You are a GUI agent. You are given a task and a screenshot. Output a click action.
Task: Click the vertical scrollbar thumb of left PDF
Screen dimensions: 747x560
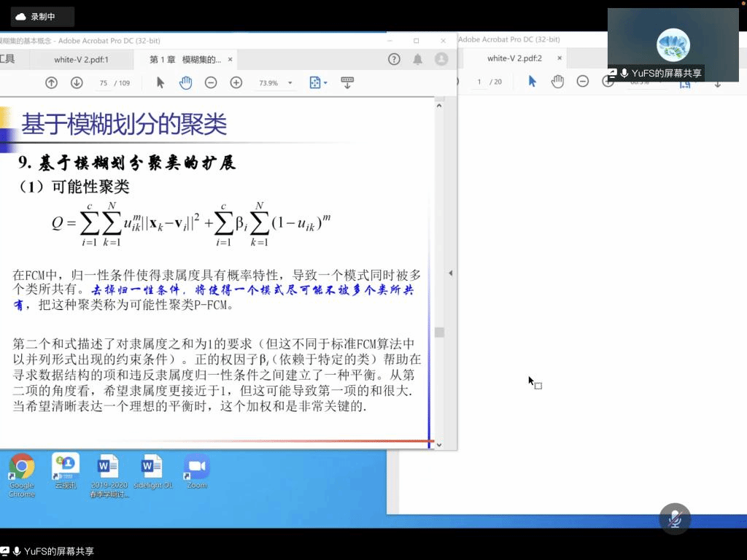tap(439, 332)
